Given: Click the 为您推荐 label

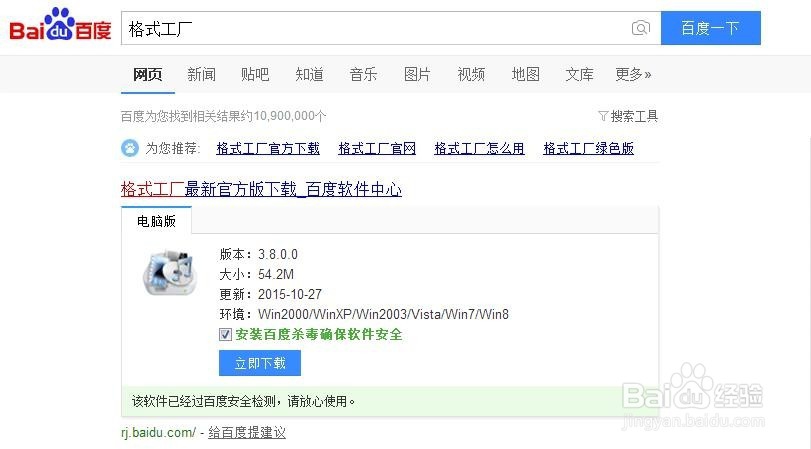Looking at the screenshot, I should pos(173,148).
